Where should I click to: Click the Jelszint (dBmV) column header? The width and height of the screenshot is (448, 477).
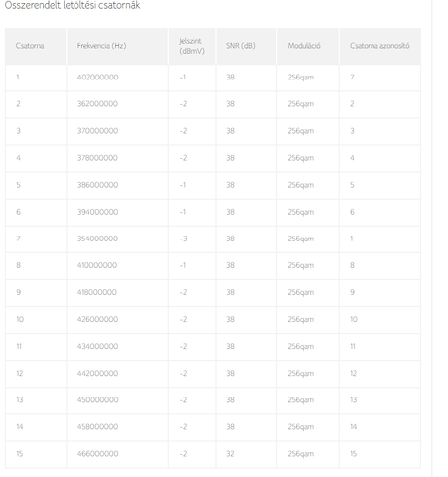pyautogui.click(x=192, y=46)
